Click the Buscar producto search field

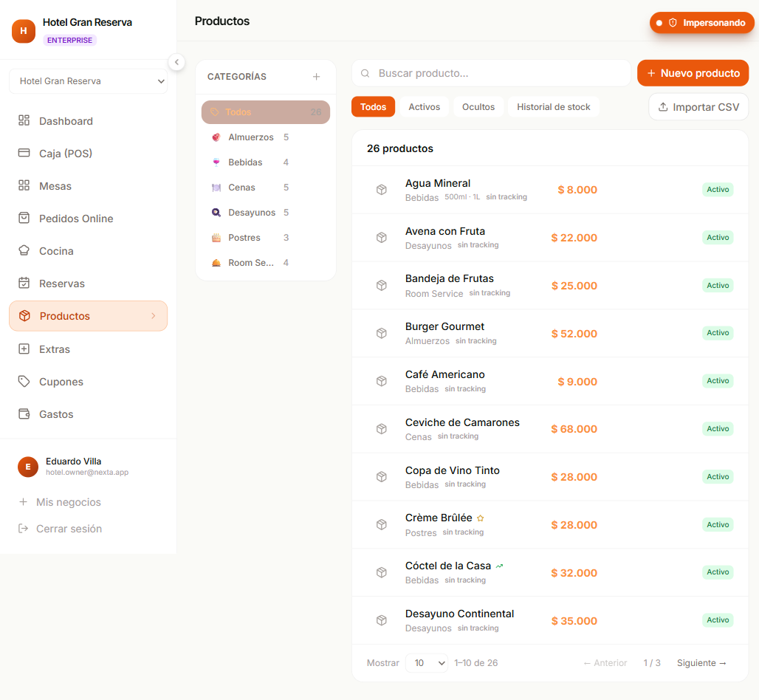click(x=491, y=73)
